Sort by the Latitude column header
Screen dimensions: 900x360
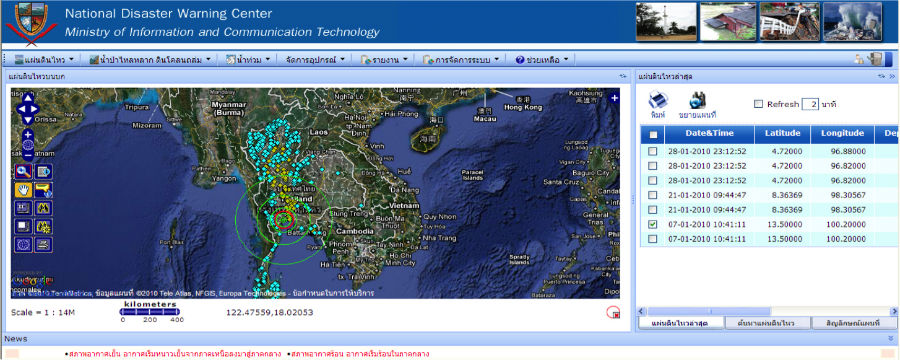click(782, 134)
